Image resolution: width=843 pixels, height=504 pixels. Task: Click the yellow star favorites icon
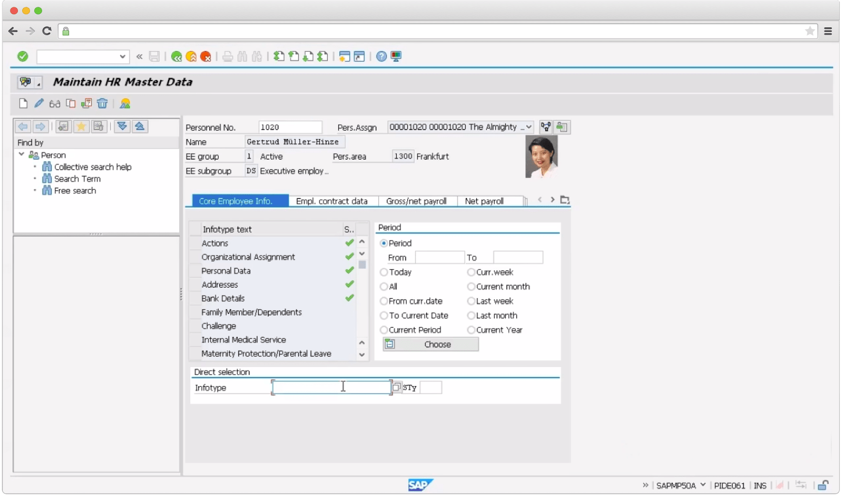[x=81, y=126]
